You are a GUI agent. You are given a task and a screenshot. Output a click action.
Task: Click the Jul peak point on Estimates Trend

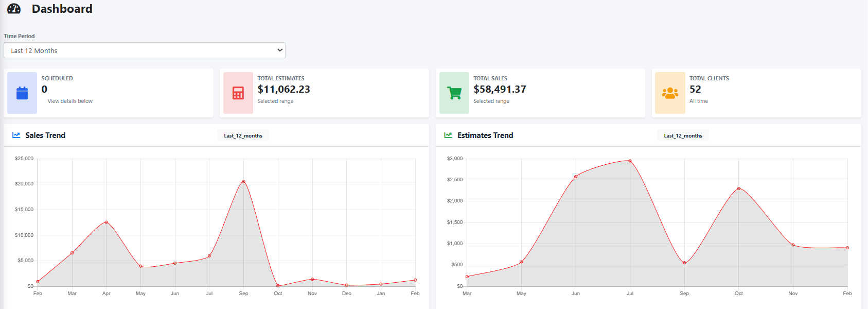coord(630,161)
